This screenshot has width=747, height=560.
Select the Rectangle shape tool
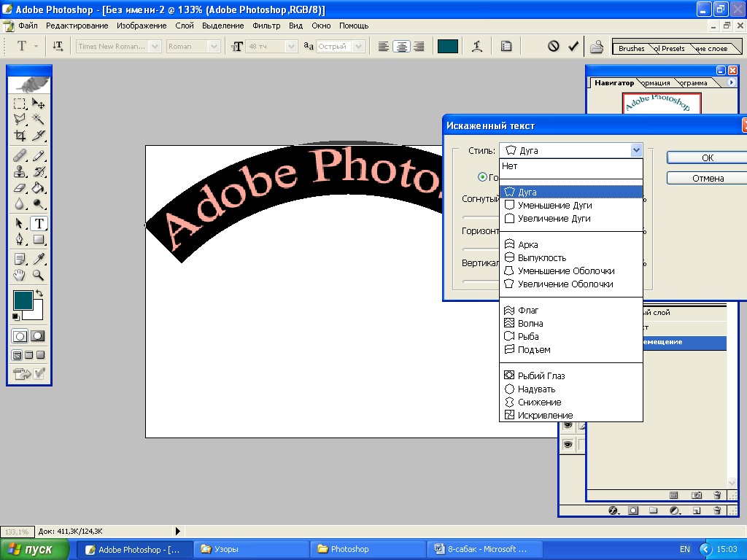tap(39, 239)
